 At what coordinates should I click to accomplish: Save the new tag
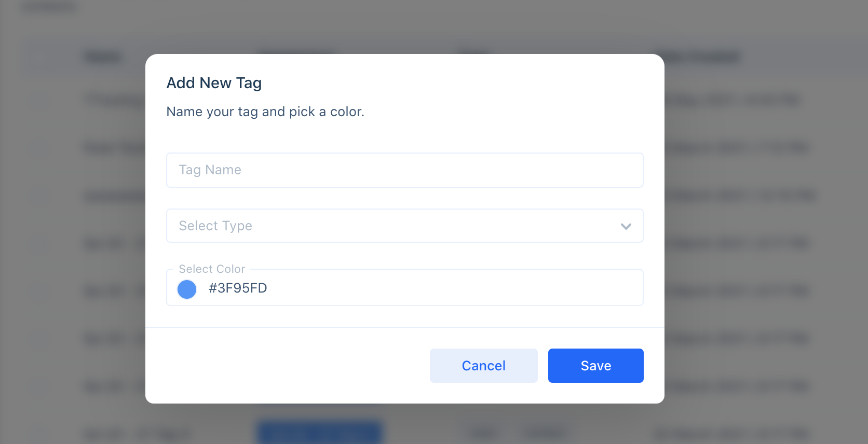[x=596, y=366]
